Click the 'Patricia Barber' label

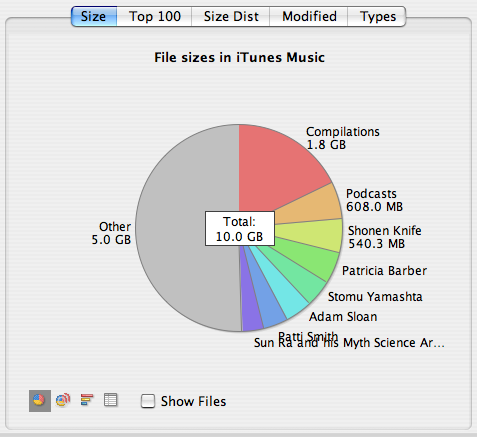(x=384, y=271)
